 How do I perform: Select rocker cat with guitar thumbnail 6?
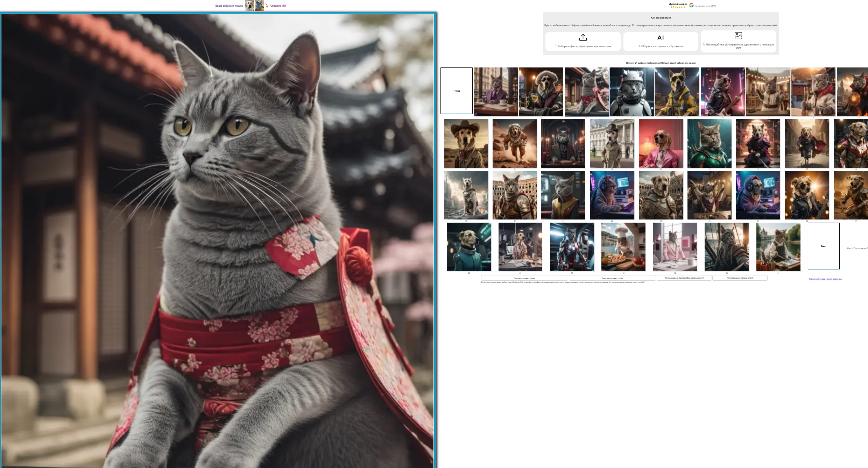[723, 92]
